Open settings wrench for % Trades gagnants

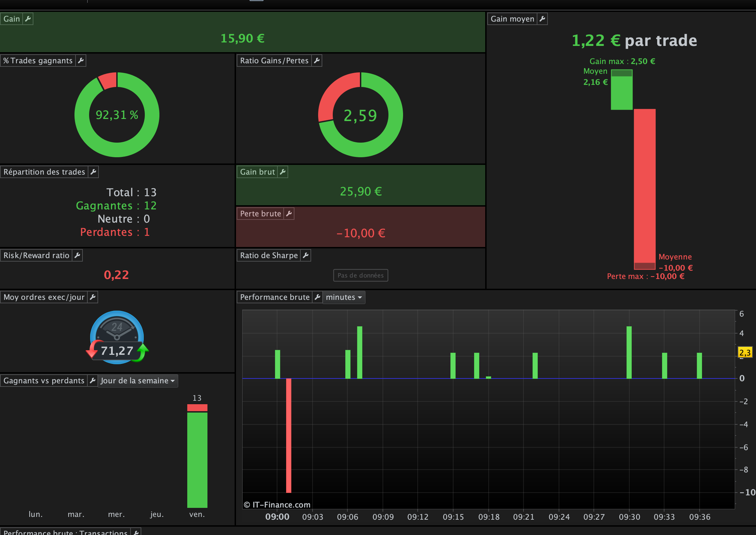[x=81, y=61]
